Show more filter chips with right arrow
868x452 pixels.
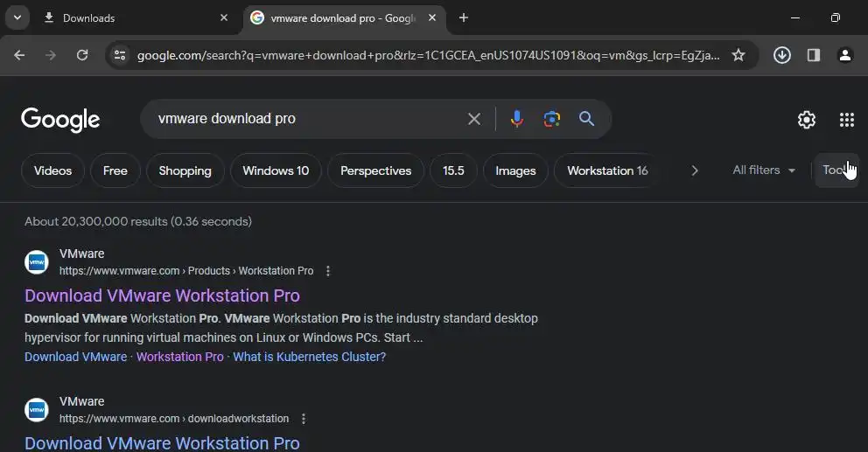click(x=695, y=170)
